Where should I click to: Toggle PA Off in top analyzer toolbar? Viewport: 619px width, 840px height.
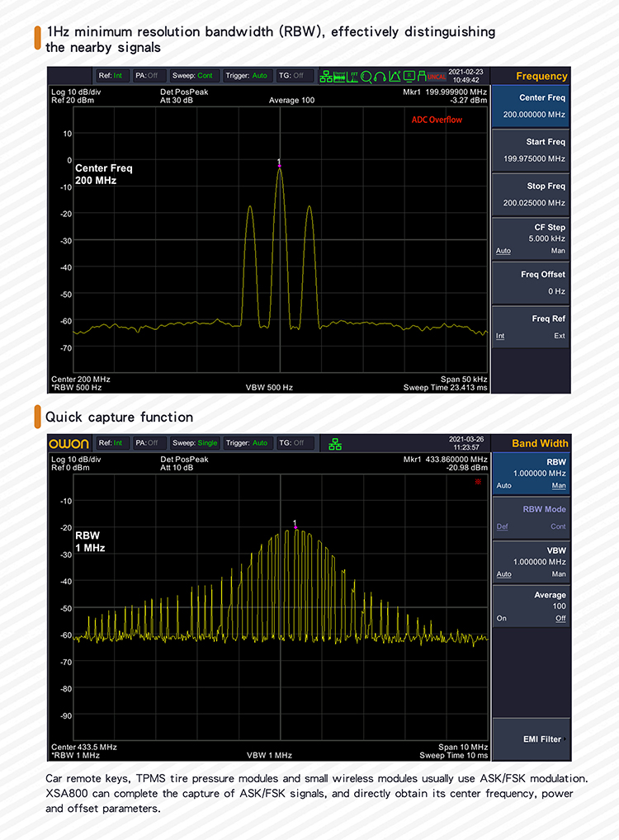click(146, 75)
